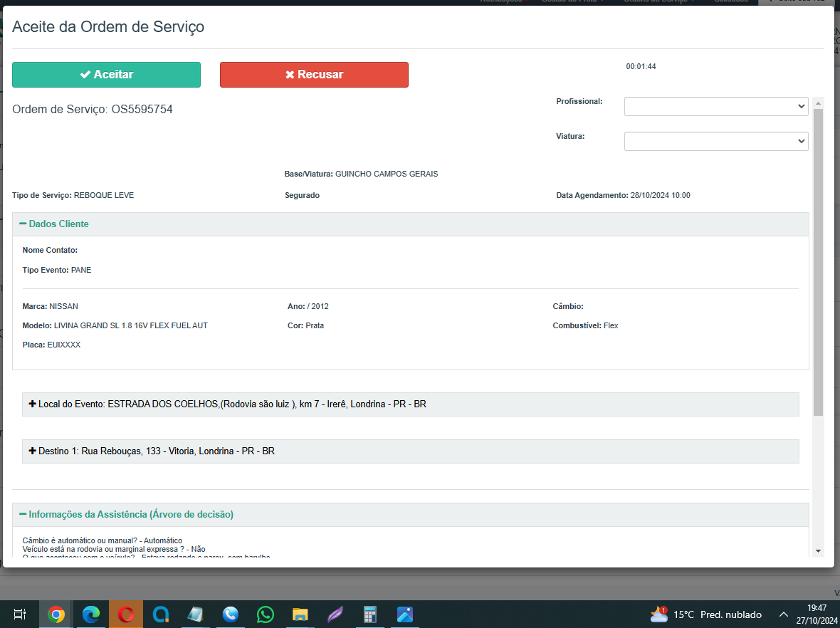
Task: Open the Opera browser taskbar icon
Action: 126,614
